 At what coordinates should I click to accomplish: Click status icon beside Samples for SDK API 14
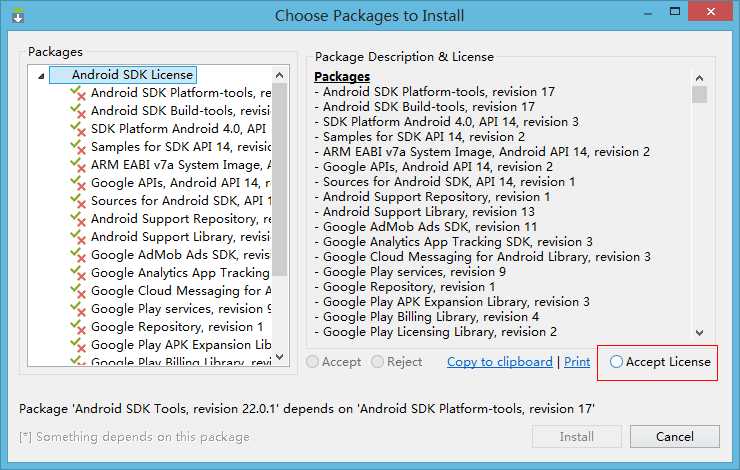point(78,147)
